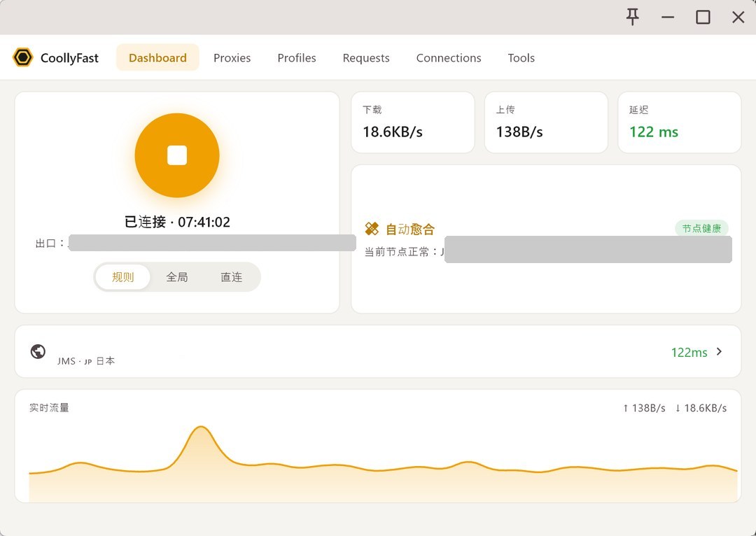Open the Tools tab

point(521,58)
